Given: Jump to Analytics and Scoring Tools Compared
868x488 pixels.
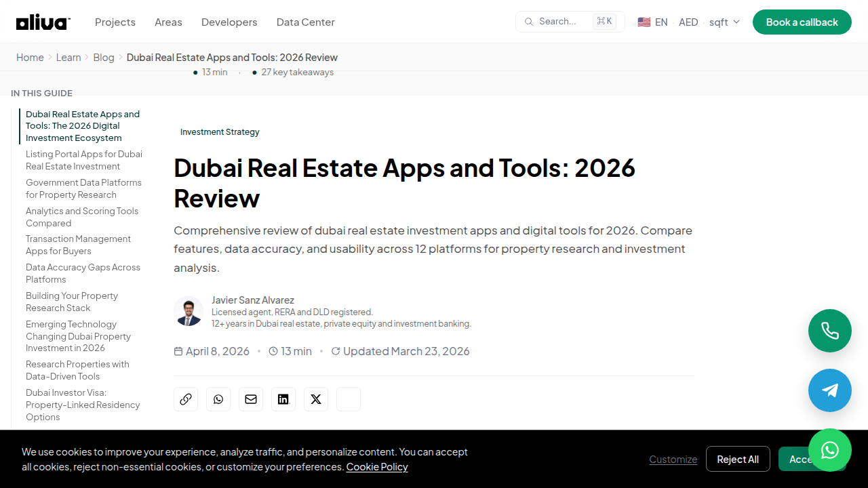Looking at the screenshot, I should point(82,217).
